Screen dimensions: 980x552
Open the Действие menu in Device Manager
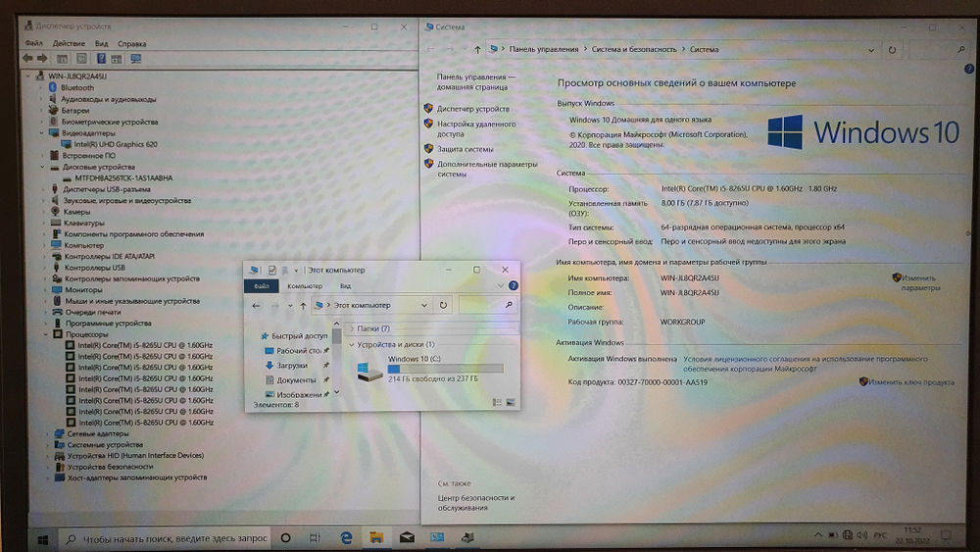(x=69, y=43)
